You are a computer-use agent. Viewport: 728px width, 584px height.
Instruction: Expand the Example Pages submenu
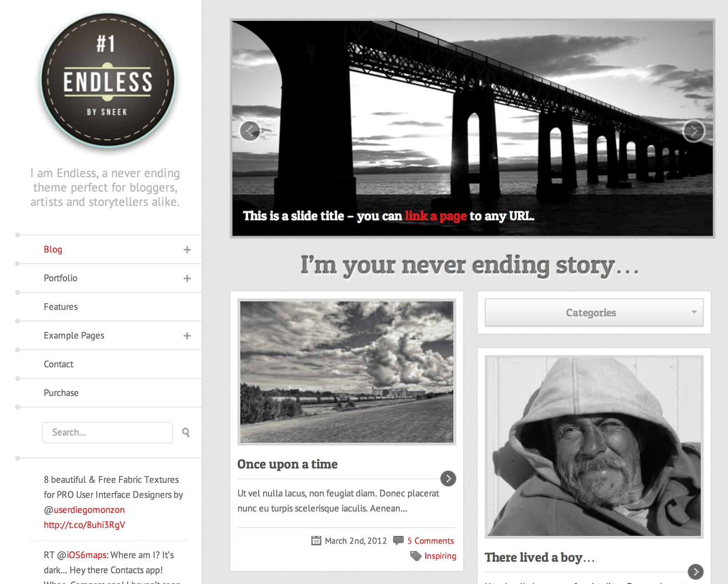187,335
